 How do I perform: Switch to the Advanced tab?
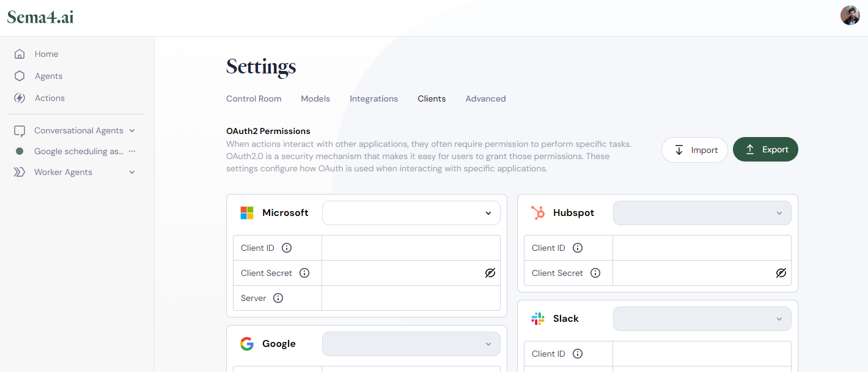click(485, 99)
